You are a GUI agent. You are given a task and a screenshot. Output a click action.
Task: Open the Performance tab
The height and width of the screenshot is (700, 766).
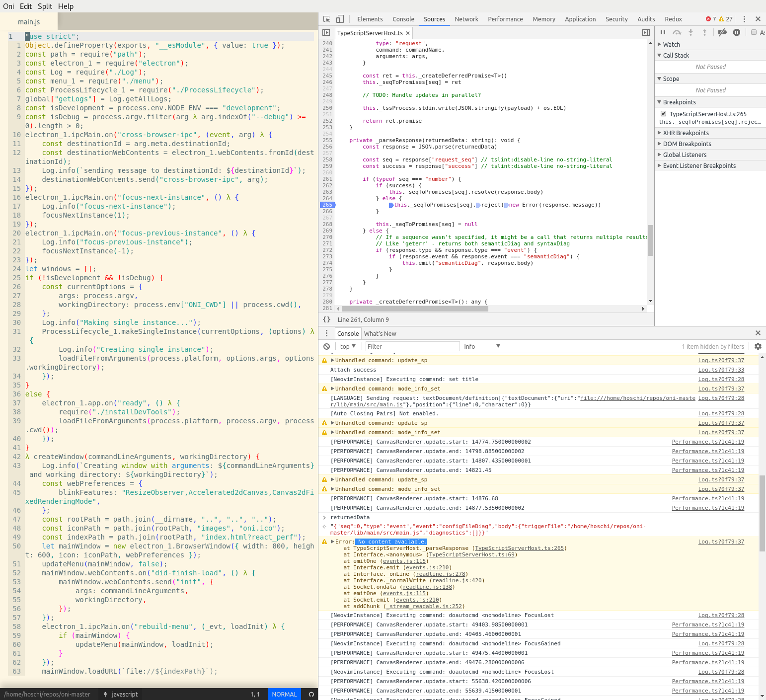click(x=505, y=19)
